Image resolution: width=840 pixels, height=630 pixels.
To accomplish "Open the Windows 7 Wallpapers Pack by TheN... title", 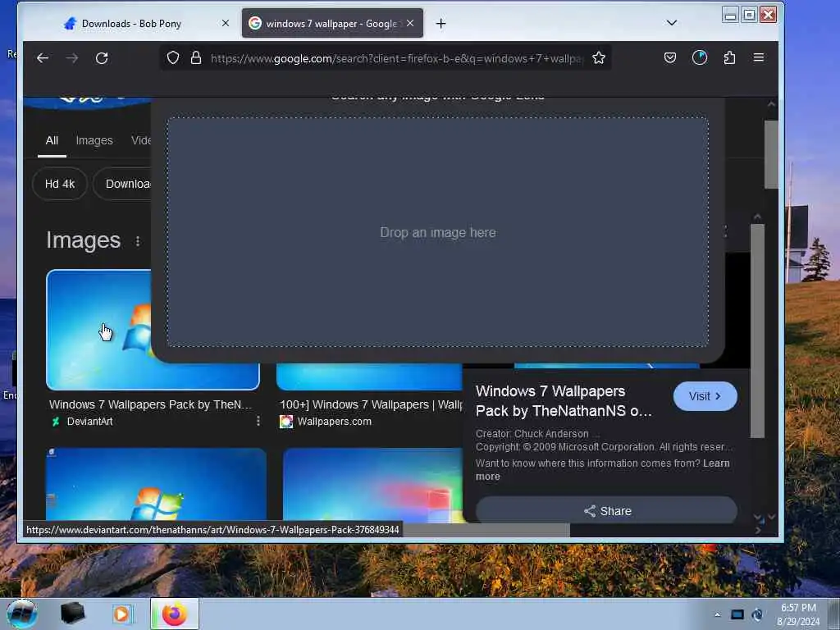I will pyautogui.click(x=151, y=404).
